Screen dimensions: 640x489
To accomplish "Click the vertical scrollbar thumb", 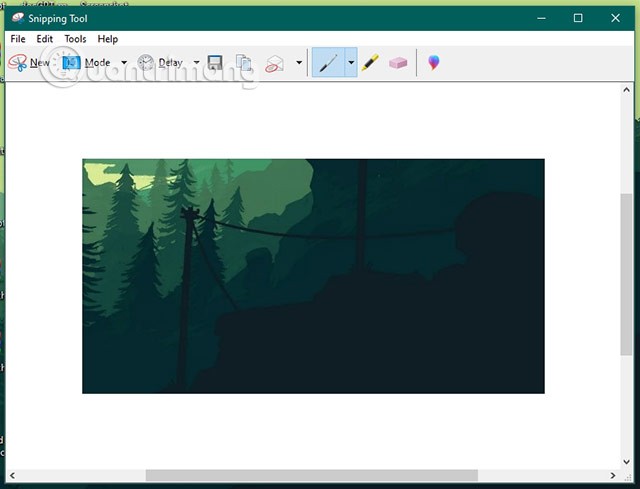I will 627,274.
